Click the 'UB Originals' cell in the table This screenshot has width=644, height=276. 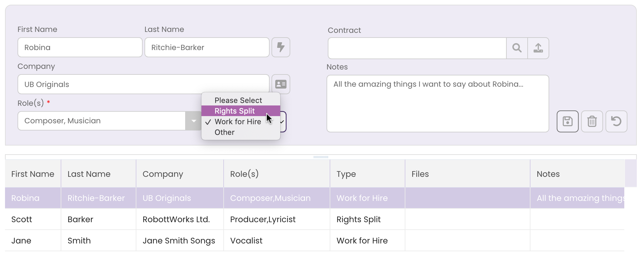[x=180, y=198]
